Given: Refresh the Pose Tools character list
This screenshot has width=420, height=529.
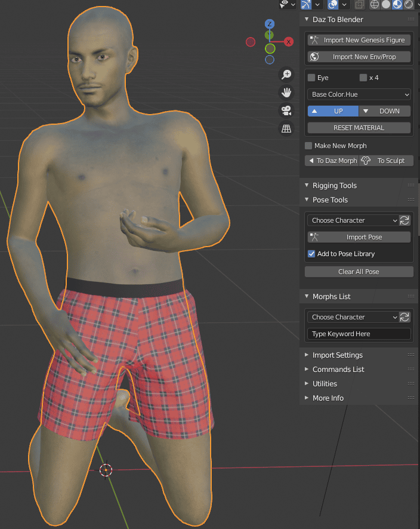Looking at the screenshot, I should pos(404,220).
